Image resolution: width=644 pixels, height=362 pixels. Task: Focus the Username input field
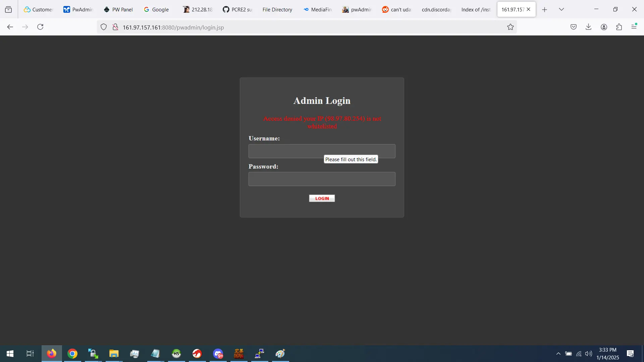click(x=322, y=151)
